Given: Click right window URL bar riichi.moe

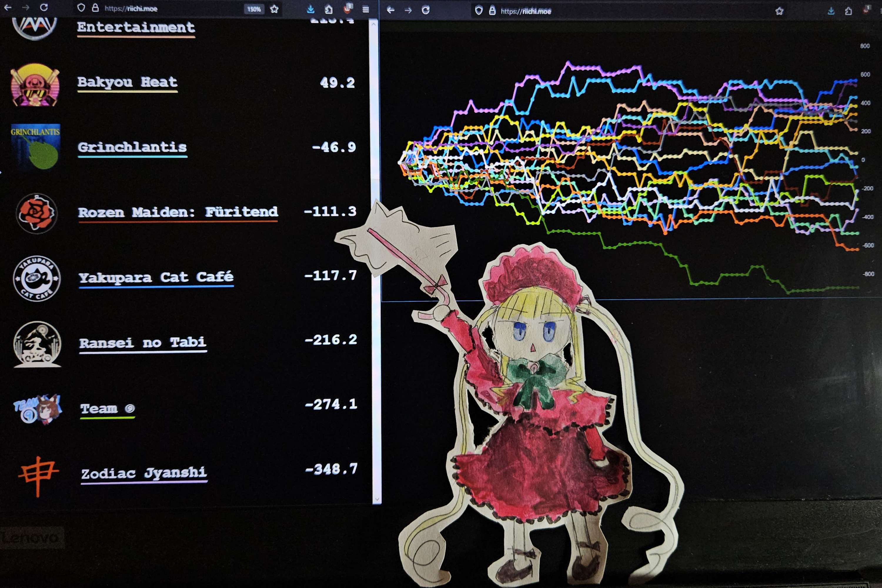Looking at the screenshot, I should (x=526, y=11).
